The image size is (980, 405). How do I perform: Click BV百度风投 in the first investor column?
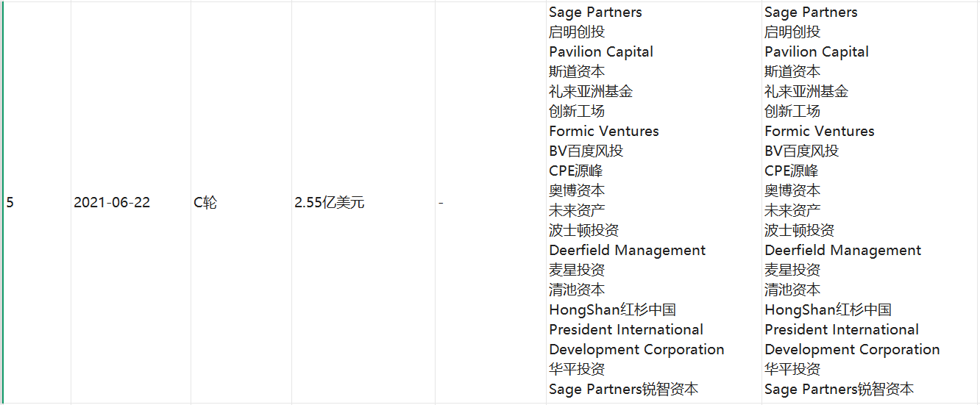[586, 151]
